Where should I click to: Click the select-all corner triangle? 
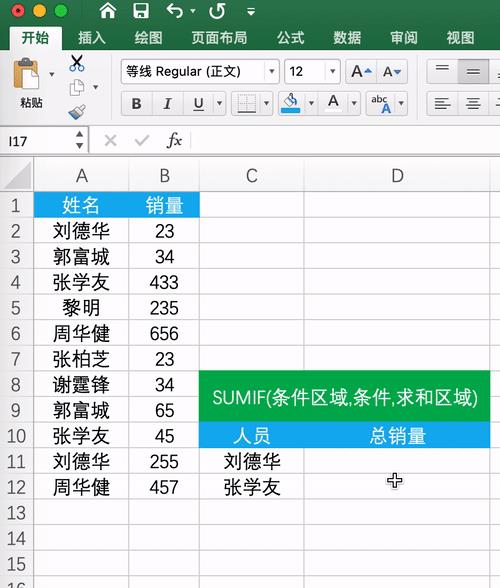click(17, 175)
